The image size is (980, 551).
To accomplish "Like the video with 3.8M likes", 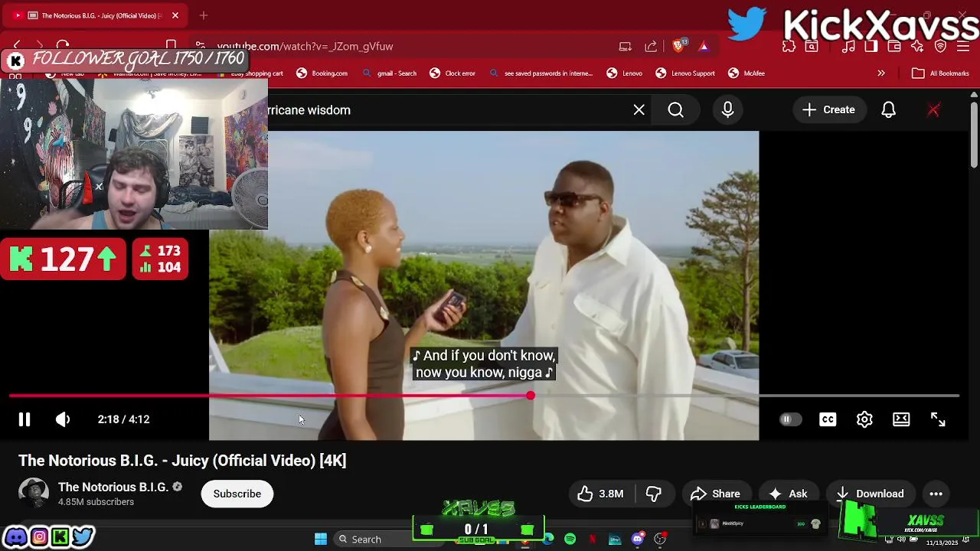I will click(x=600, y=494).
